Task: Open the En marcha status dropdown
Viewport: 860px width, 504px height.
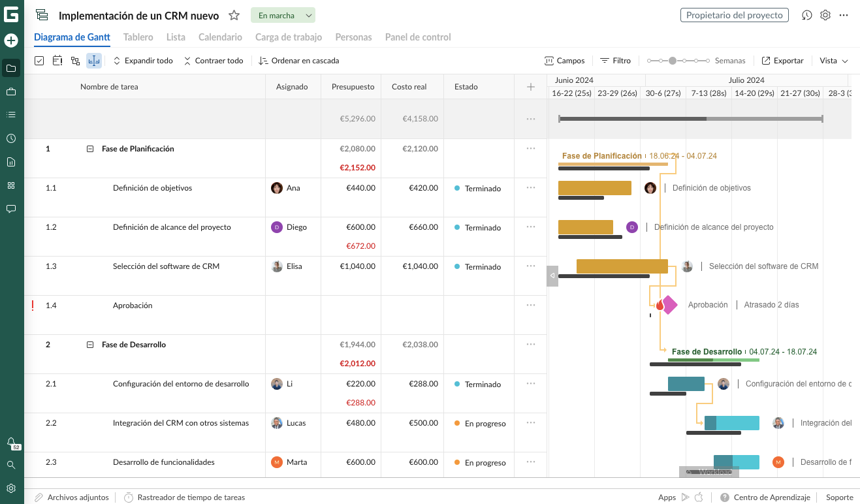Action: point(283,16)
